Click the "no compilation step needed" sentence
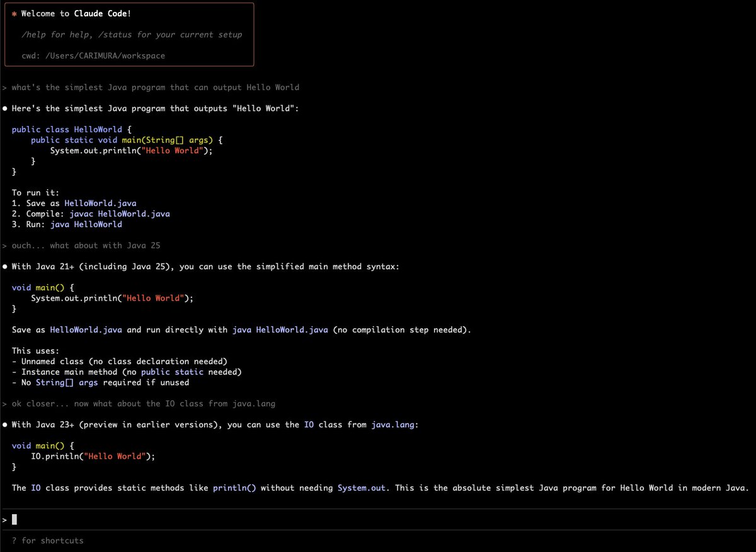This screenshot has height=552, width=756. click(x=241, y=330)
